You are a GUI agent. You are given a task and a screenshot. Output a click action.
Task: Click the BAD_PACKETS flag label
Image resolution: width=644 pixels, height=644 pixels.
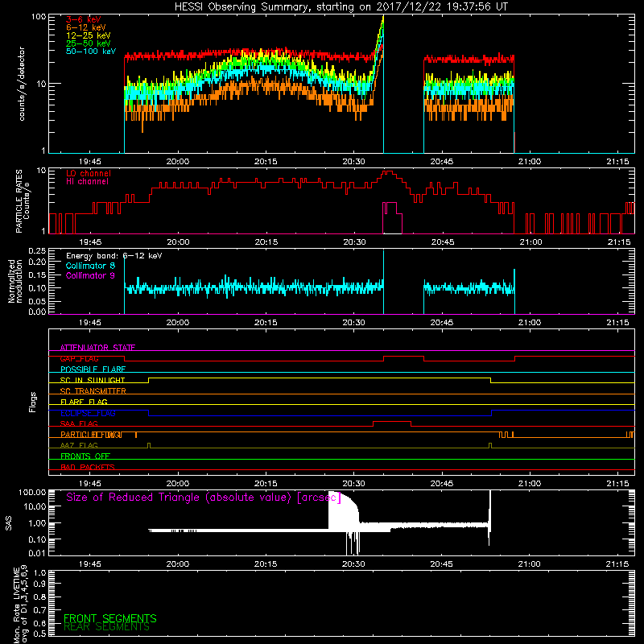click(88, 467)
